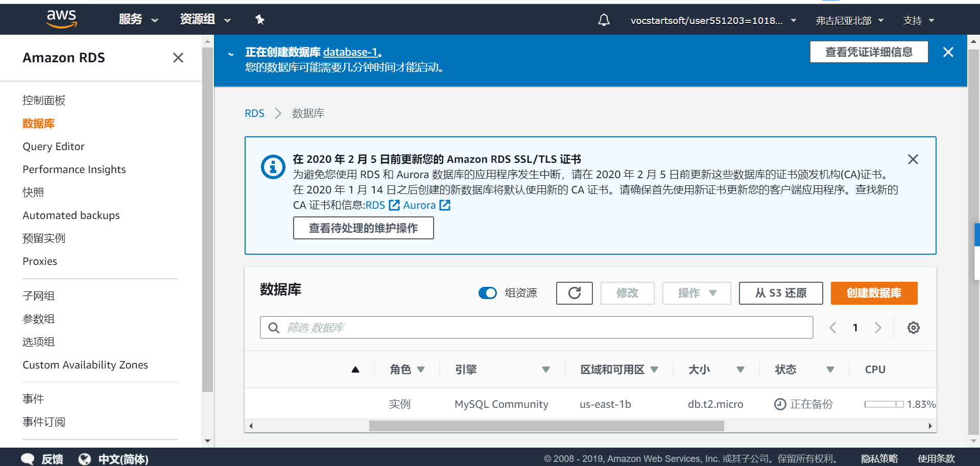Click the pin shortcut icon in top bar
This screenshot has width=980, height=466.
click(x=259, y=20)
